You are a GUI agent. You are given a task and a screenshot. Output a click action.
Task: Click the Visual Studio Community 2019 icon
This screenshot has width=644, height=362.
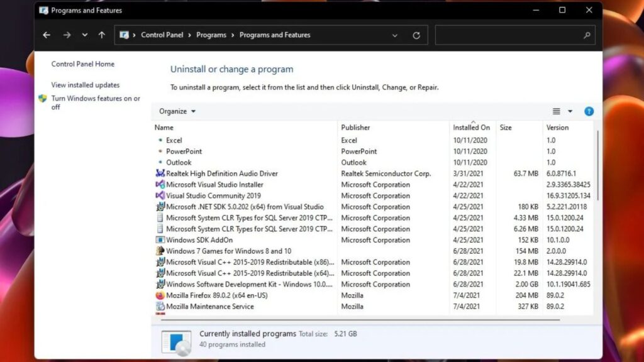coord(160,196)
